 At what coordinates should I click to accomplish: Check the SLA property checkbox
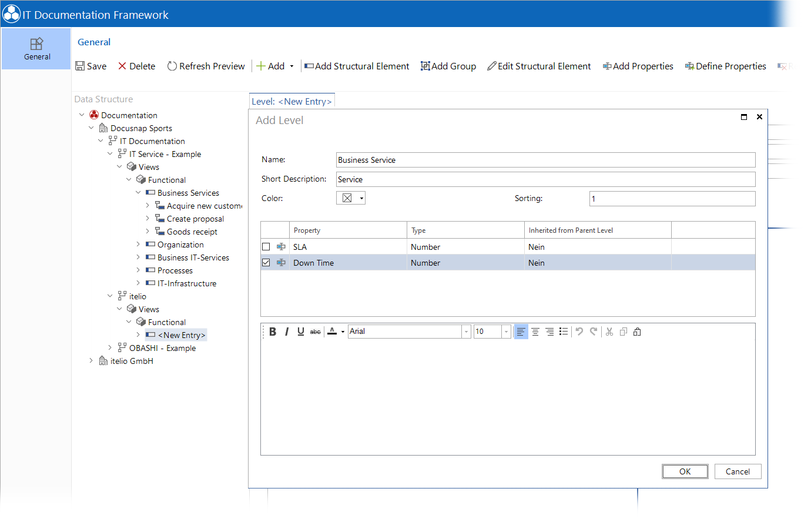coord(266,247)
